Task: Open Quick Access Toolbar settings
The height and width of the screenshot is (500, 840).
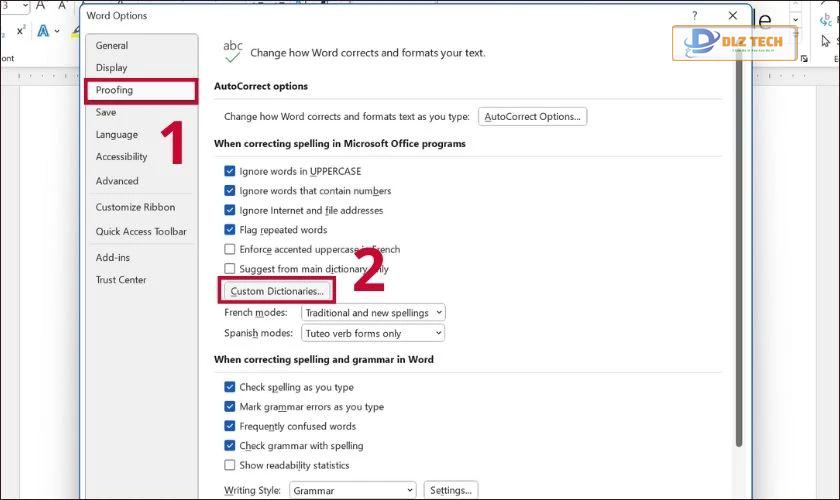Action: click(x=141, y=232)
